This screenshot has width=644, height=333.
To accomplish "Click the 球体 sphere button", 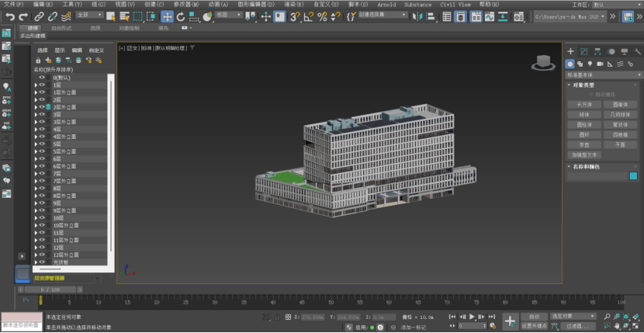I will pos(583,114).
